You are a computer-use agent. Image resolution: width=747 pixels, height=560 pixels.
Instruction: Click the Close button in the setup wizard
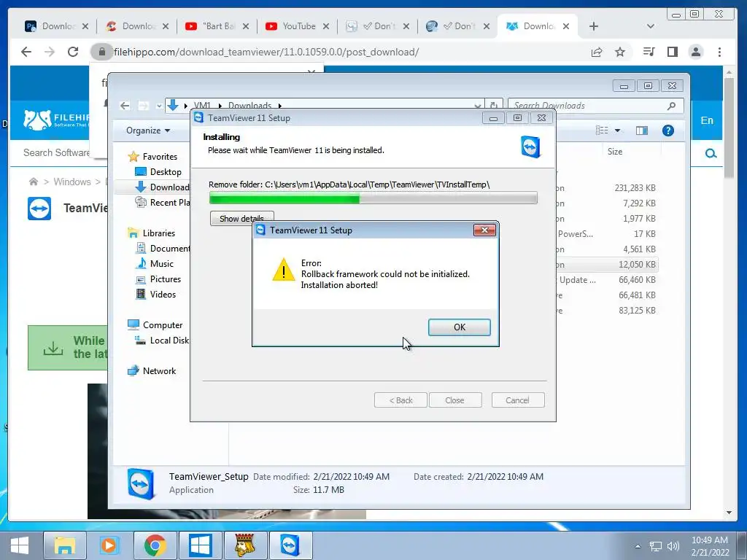[x=455, y=400]
